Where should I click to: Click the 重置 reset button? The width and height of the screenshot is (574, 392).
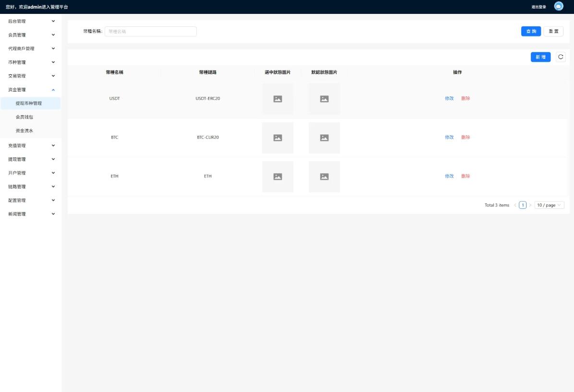553,31
